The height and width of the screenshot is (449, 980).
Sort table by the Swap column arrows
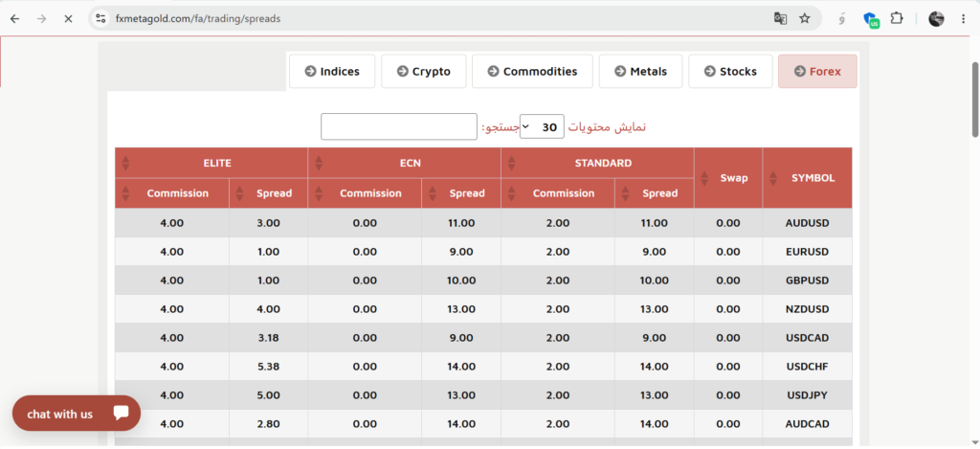(x=705, y=178)
